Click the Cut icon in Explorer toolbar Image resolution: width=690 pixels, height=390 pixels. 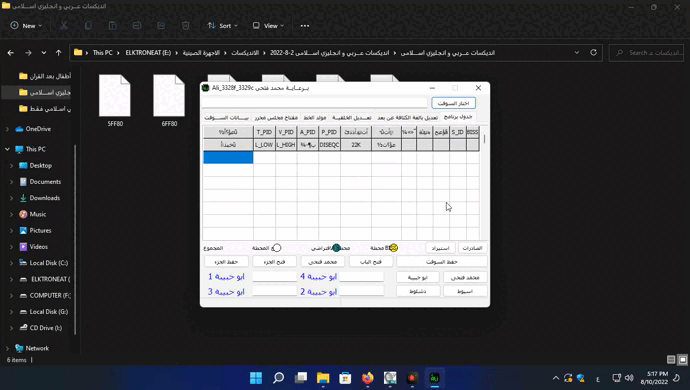[x=64, y=26]
